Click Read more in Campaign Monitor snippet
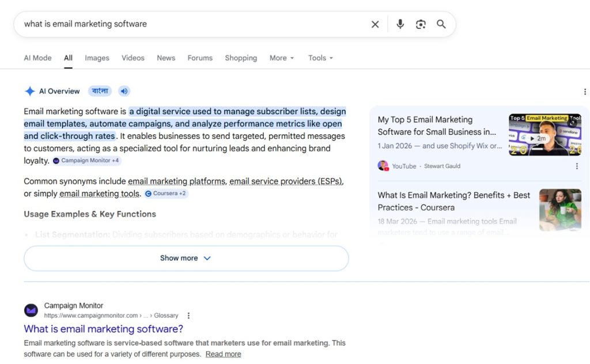Viewport: 590px width, 364px height. click(223, 354)
